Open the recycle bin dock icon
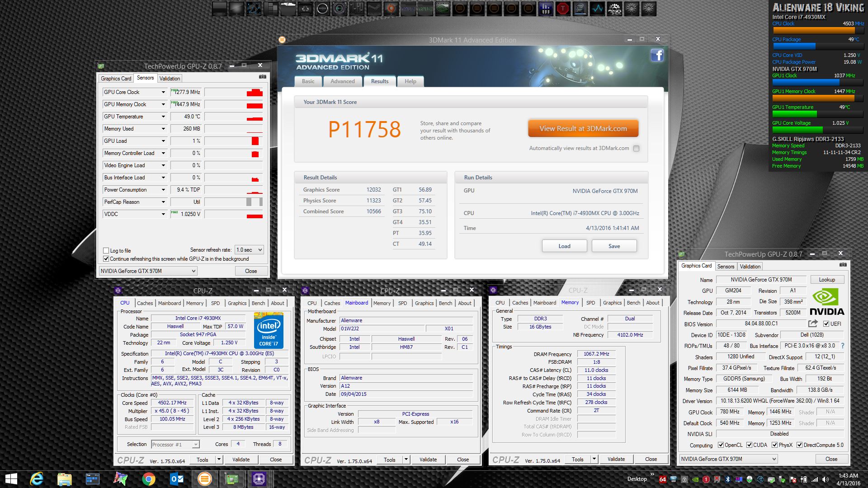Image resolution: width=868 pixels, height=488 pixels. click(305, 8)
